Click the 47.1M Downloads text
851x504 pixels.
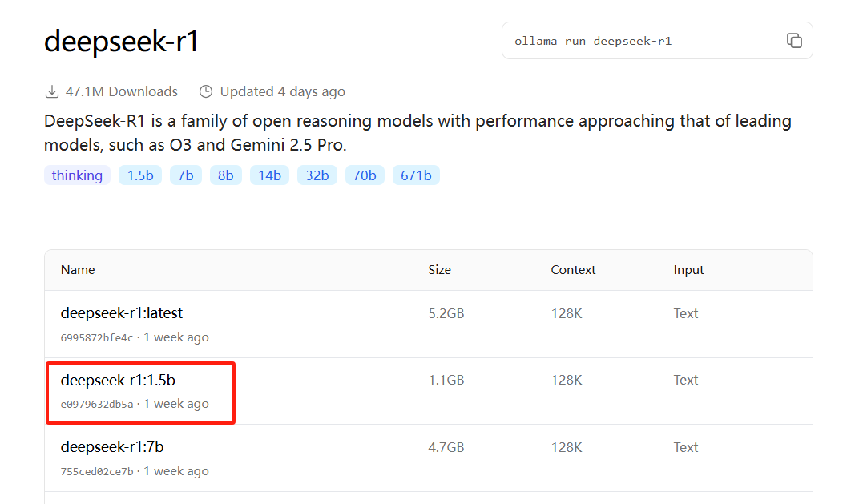[122, 91]
